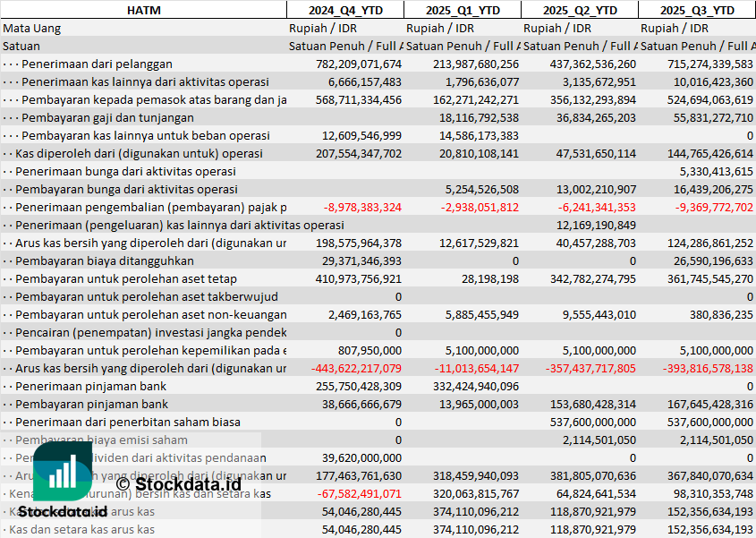The height and width of the screenshot is (538, 756).
Task: Click the Stockdata.id label below the logo
Action: tap(63, 511)
